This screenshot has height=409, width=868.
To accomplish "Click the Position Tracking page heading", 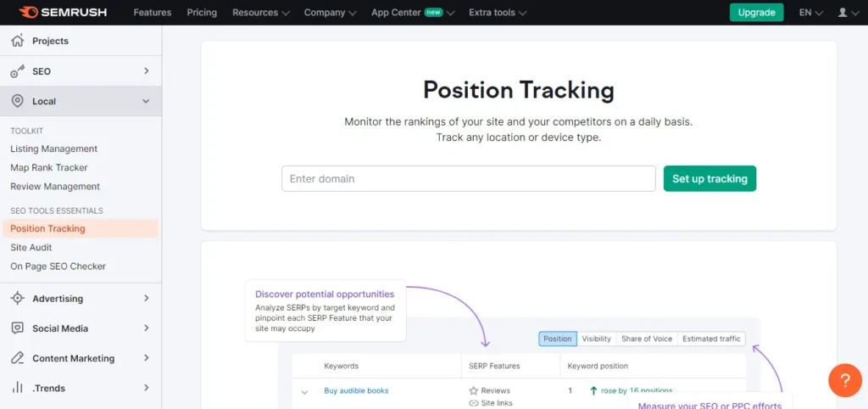I will (x=519, y=90).
